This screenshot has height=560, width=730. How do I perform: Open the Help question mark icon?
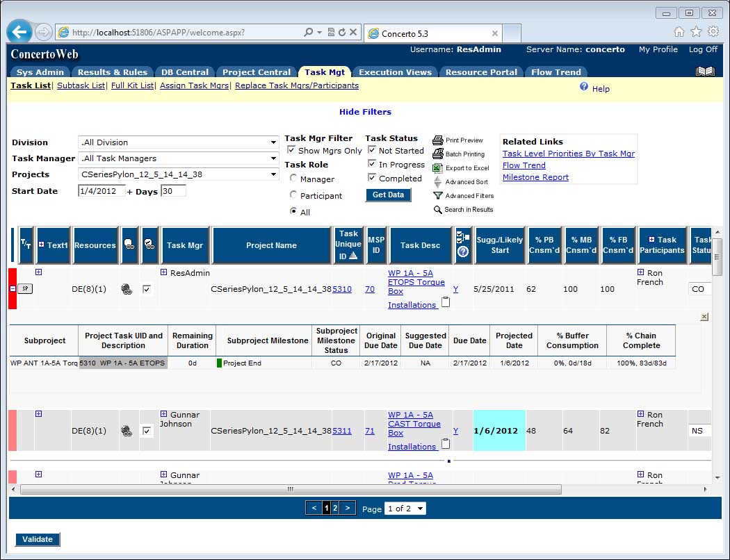pos(584,88)
